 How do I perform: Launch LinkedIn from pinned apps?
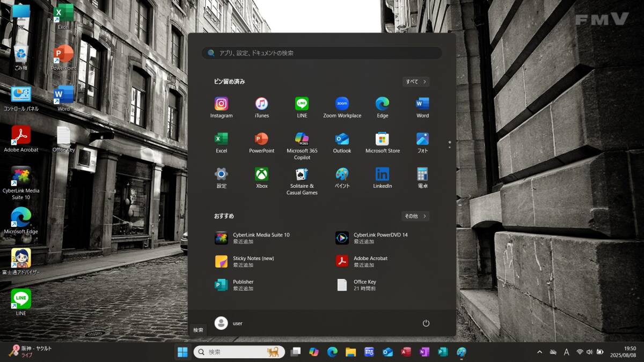coord(382,178)
